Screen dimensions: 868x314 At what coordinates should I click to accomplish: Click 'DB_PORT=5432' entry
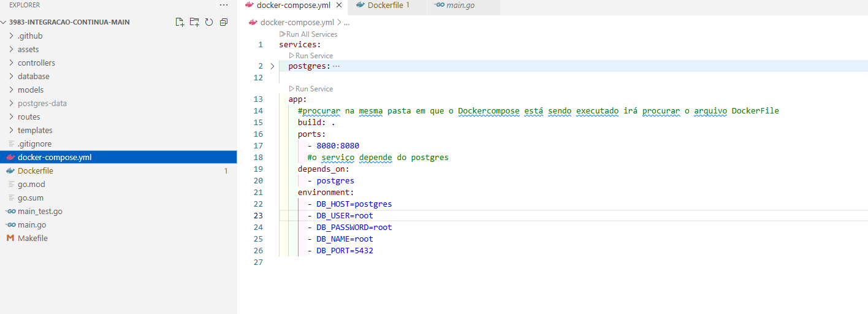point(345,251)
